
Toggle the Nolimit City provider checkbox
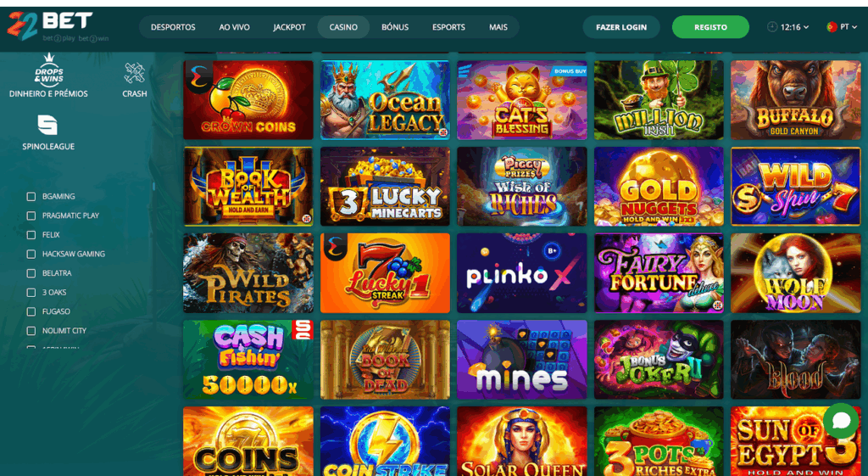point(31,331)
